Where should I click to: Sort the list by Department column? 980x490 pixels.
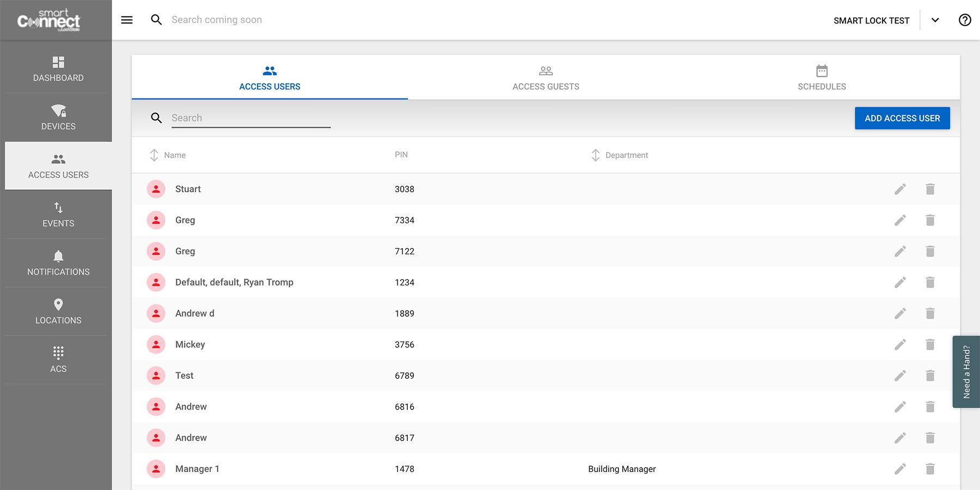[620, 155]
